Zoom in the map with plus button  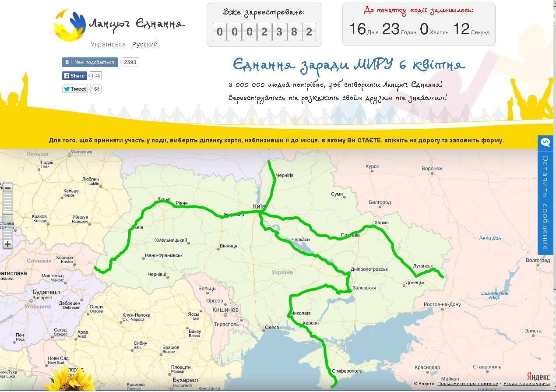point(7,244)
